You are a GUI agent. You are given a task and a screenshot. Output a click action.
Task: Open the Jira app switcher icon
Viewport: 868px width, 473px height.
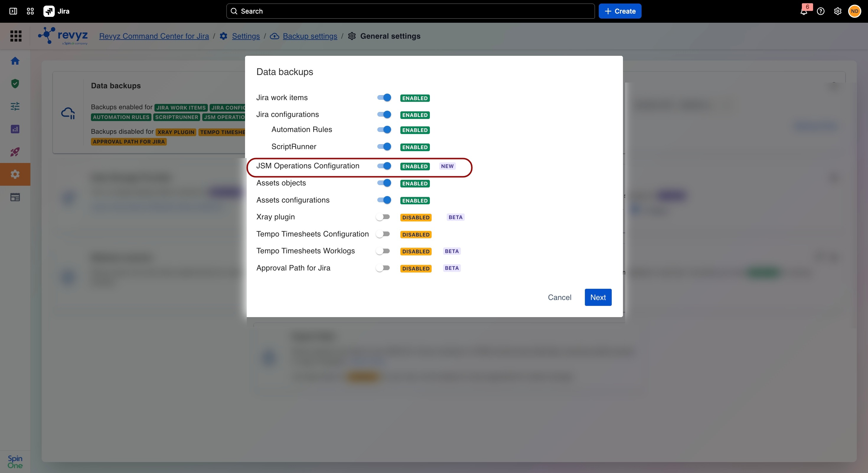[30, 11]
